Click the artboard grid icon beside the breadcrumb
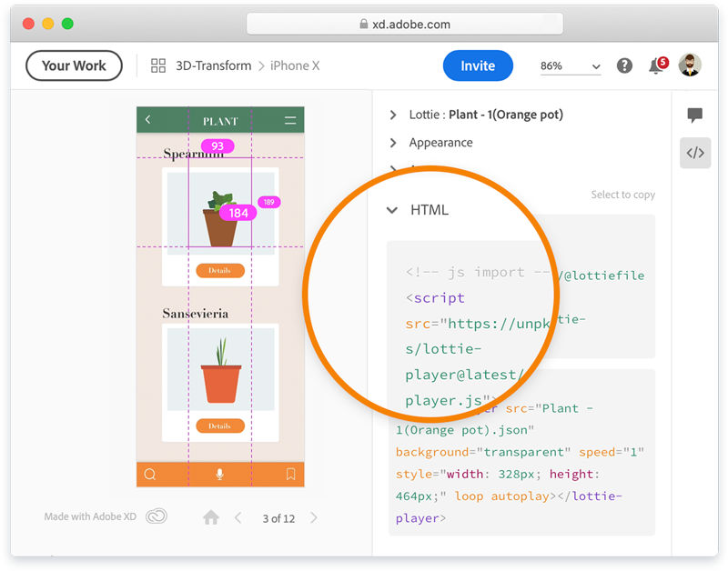This screenshot has width=728, height=571. pyautogui.click(x=157, y=65)
